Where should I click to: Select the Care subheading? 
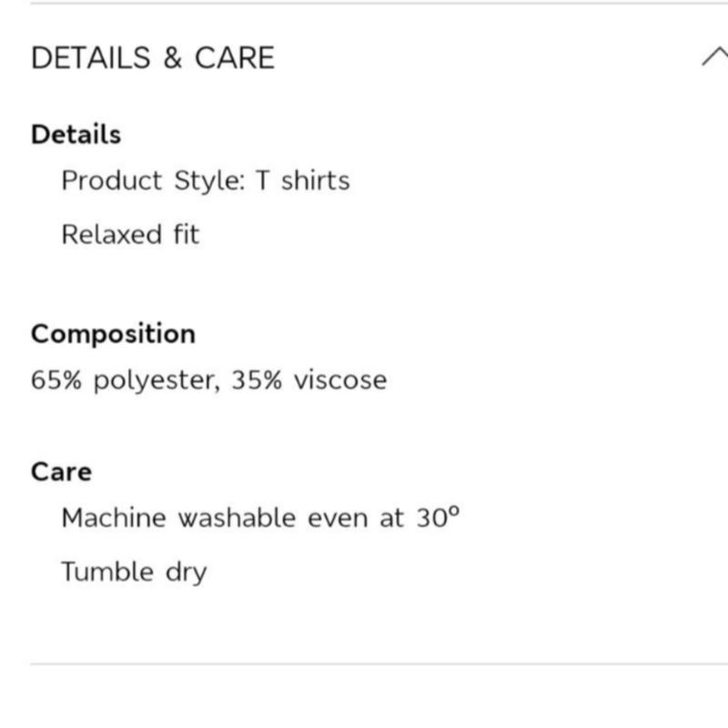[x=61, y=472]
